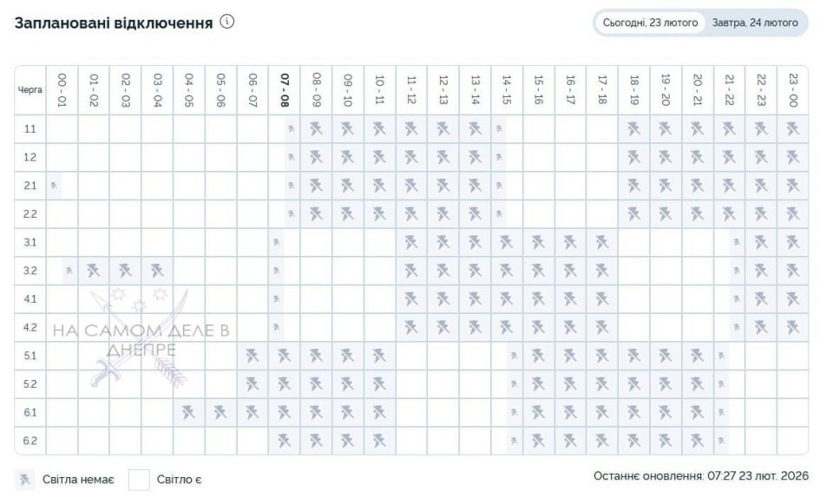Click outage icon for queue 6.1 at 04-05

[x=189, y=412]
